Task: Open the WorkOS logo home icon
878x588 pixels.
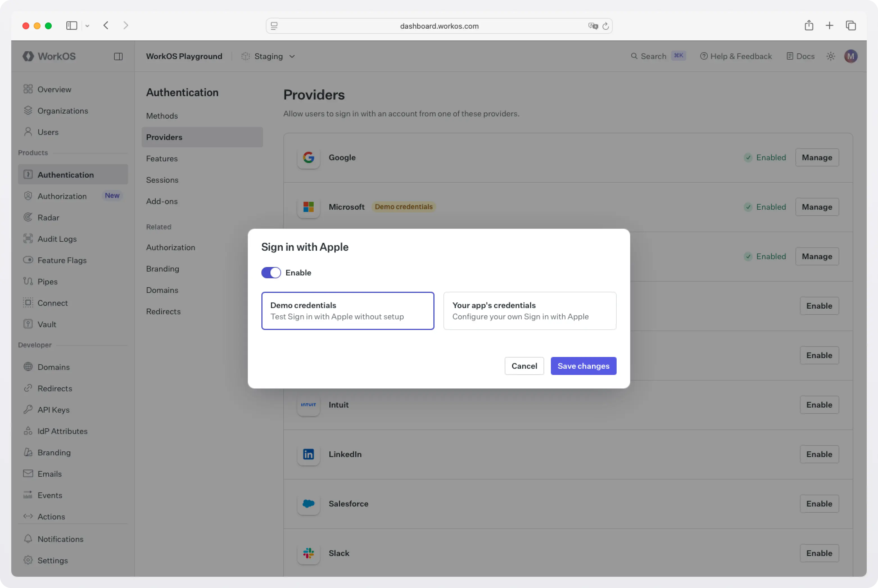Action: pos(28,56)
